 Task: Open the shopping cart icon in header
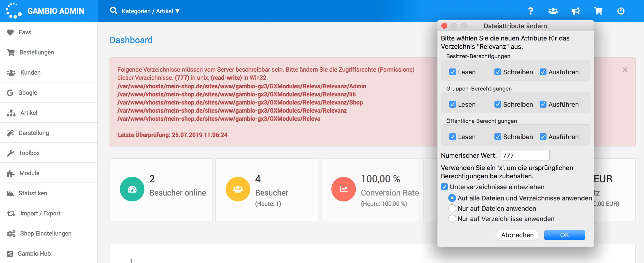(598, 11)
